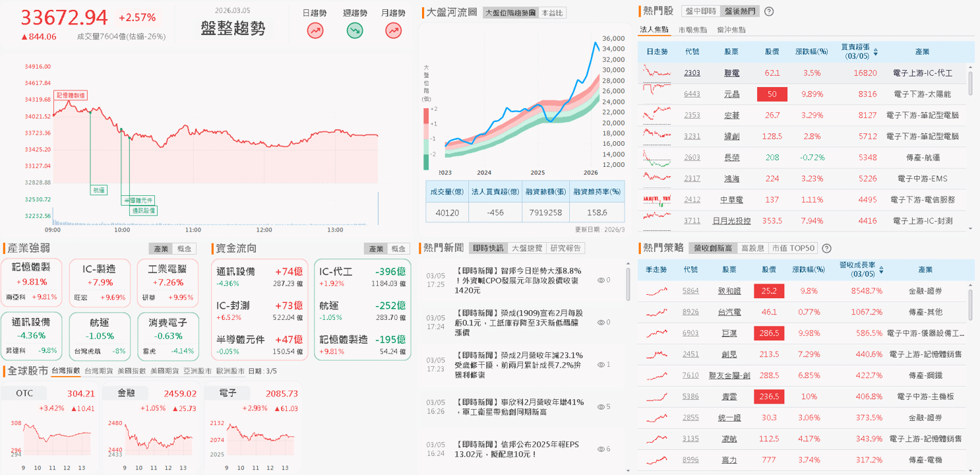
Task: Open 聯友金屬-創 stock link
Action: (729, 375)
